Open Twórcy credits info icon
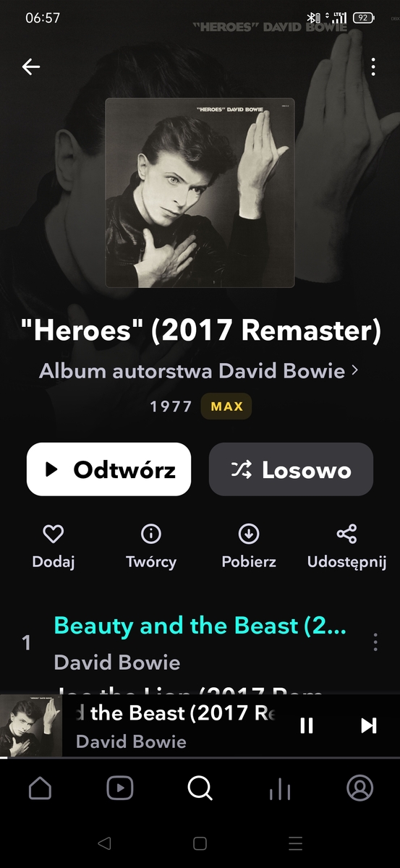400x868 pixels. (x=151, y=535)
